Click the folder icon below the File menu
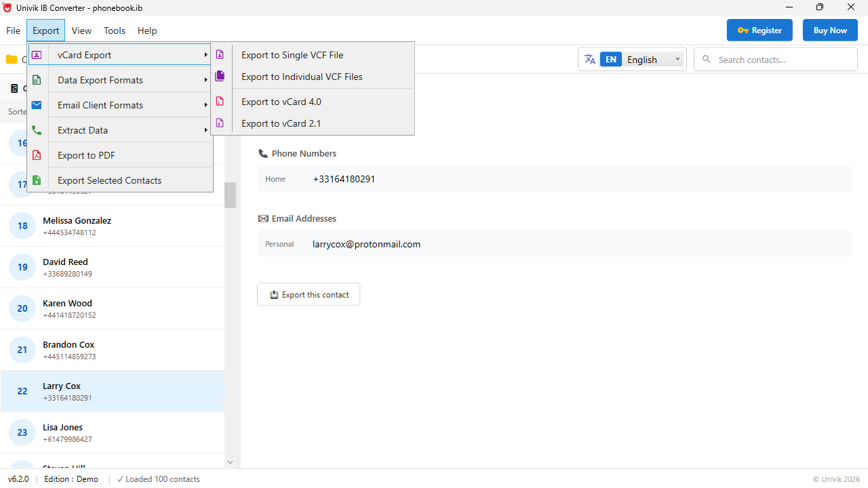868x488 pixels. point(12,59)
